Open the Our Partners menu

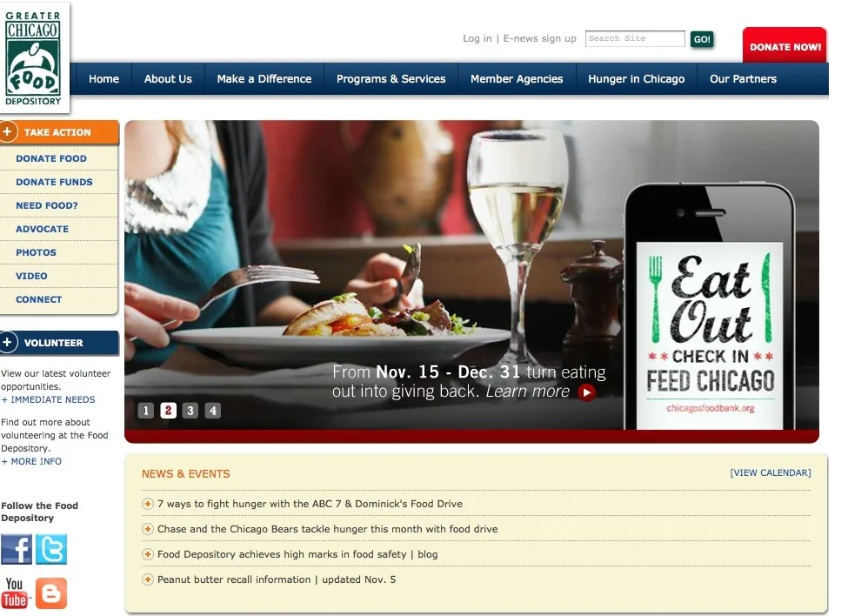point(743,78)
